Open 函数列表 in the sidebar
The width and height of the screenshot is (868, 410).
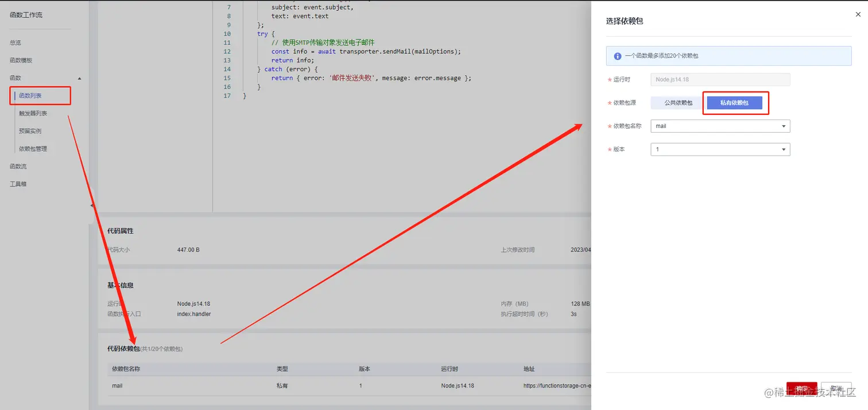[x=30, y=95]
